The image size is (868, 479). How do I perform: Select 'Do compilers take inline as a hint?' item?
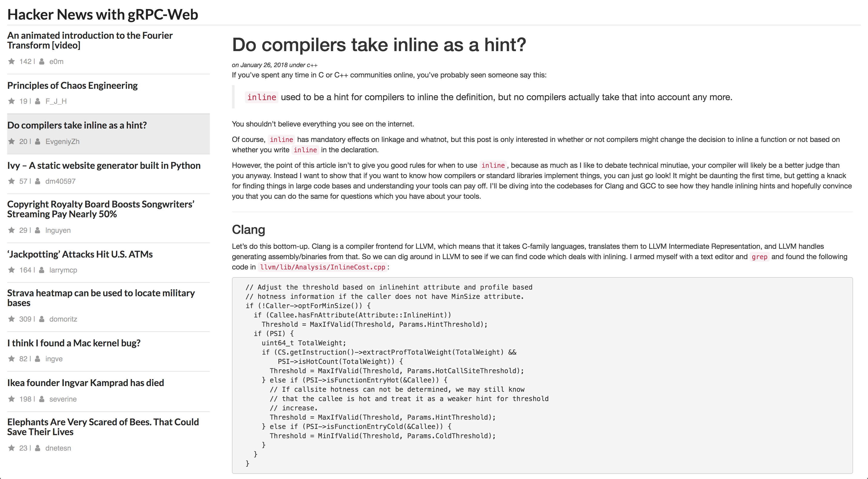point(77,125)
